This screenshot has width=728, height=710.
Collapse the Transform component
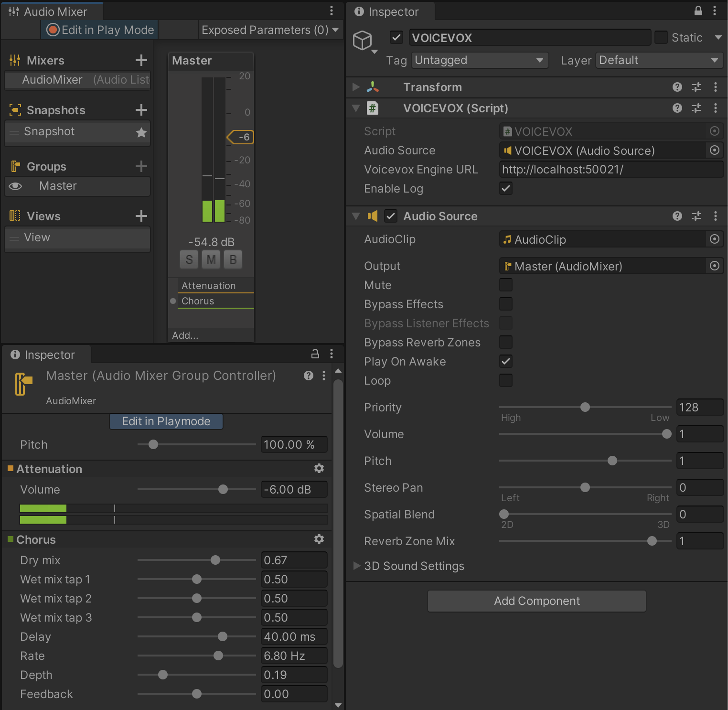356,87
